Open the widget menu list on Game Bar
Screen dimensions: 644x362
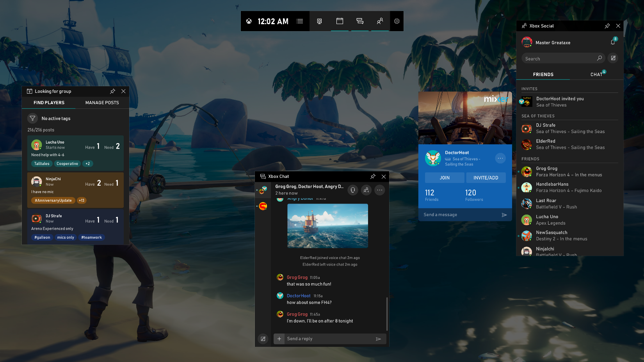(300, 21)
